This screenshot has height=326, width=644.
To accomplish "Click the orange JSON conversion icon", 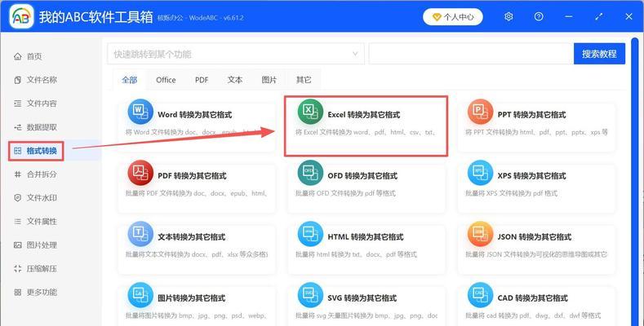I will (x=480, y=234).
